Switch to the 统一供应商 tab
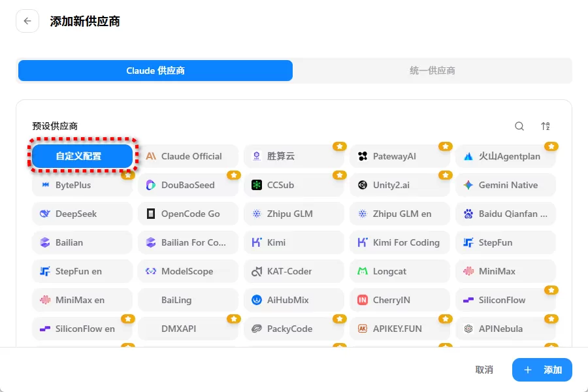This screenshot has height=392, width=588. coord(433,71)
